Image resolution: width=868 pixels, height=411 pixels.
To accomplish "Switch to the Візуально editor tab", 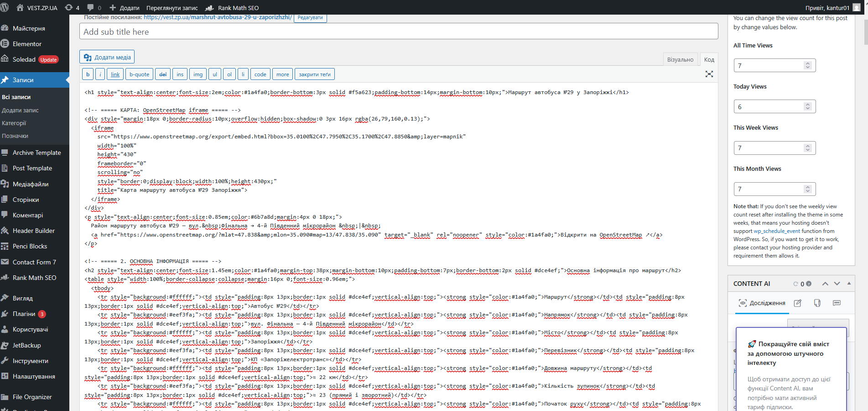I will pos(680,59).
